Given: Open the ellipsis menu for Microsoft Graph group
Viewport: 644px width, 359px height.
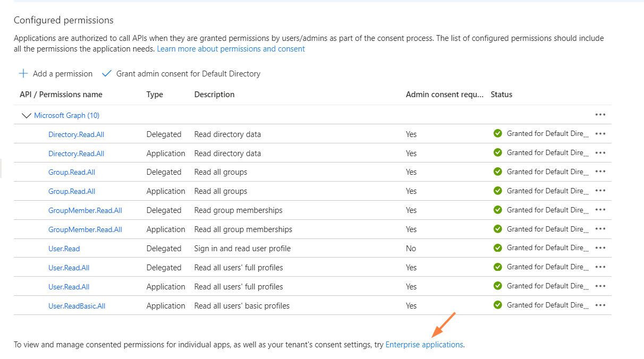Looking at the screenshot, I should (600, 115).
